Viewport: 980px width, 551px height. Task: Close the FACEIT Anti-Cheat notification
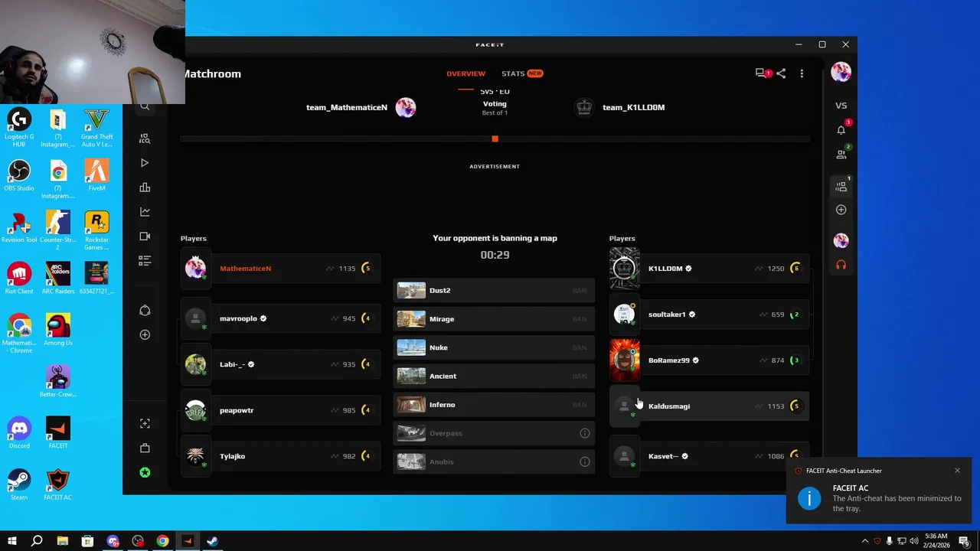pyautogui.click(x=957, y=471)
